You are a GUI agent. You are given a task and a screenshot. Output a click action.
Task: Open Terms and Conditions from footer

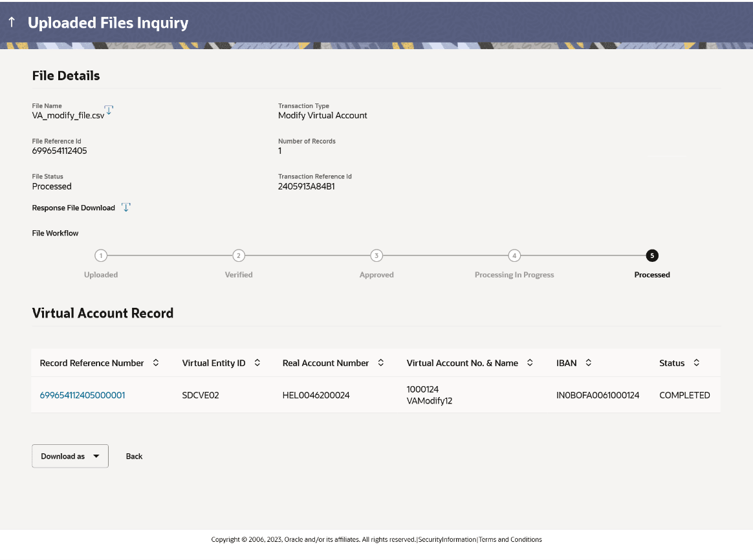pyautogui.click(x=510, y=539)
